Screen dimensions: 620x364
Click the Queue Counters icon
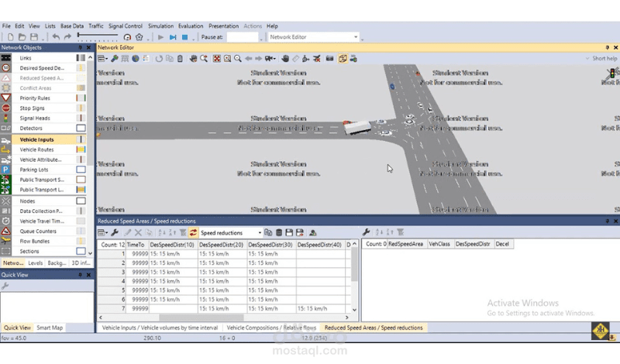[5, 232]
